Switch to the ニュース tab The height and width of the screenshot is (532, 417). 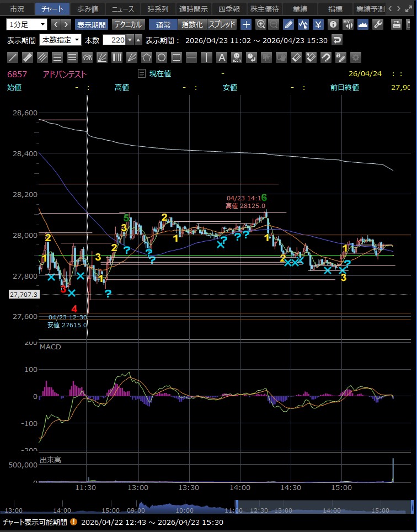pyautogui.click(x=122, y=9)
